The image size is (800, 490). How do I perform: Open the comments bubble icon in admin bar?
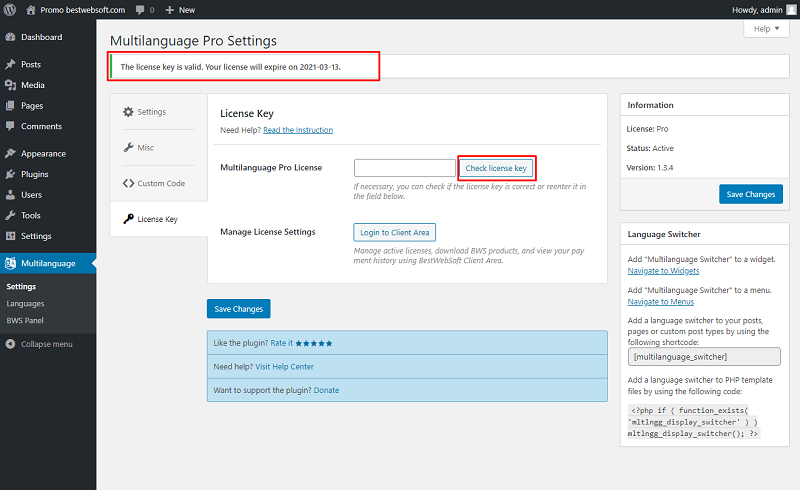[x=140, y=10]
